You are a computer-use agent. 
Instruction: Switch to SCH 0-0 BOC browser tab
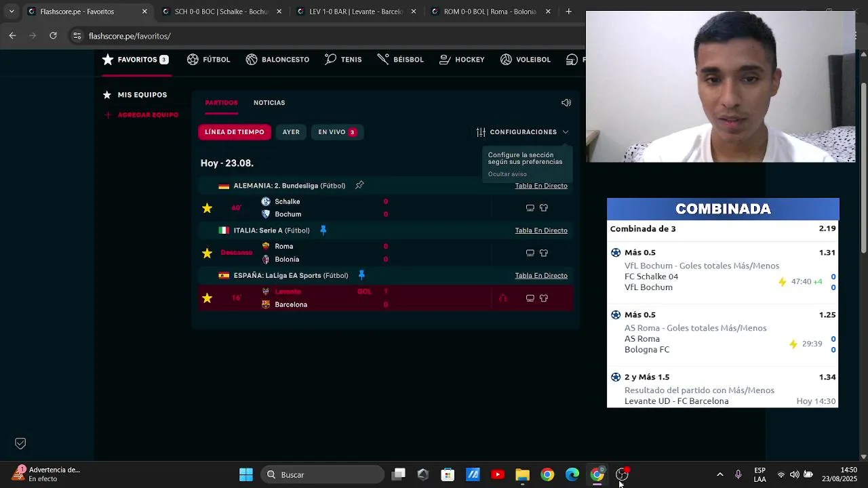pos(220,12)
